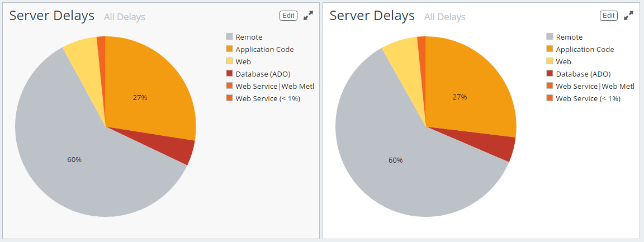Select Web Service|Web Method swatch in left panel
This screenshot has height=242, width=644.
click(230, 86)
